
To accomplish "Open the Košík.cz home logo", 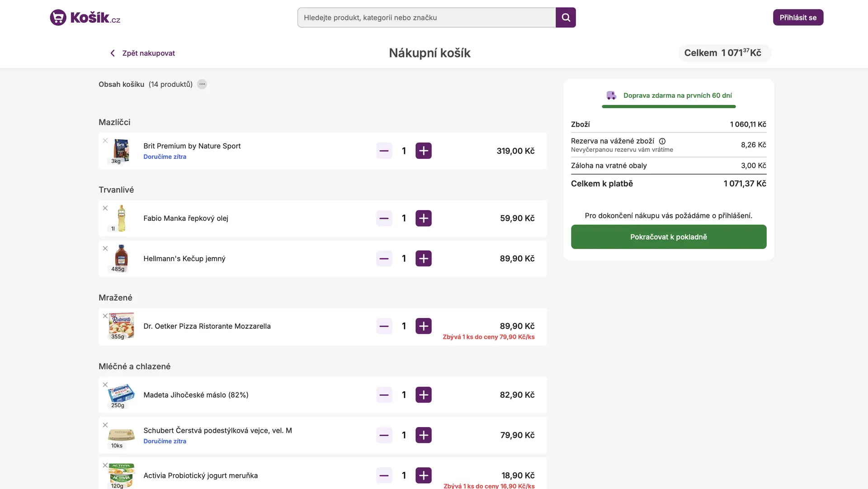I will pyautogui.click(x=85, y=17).
